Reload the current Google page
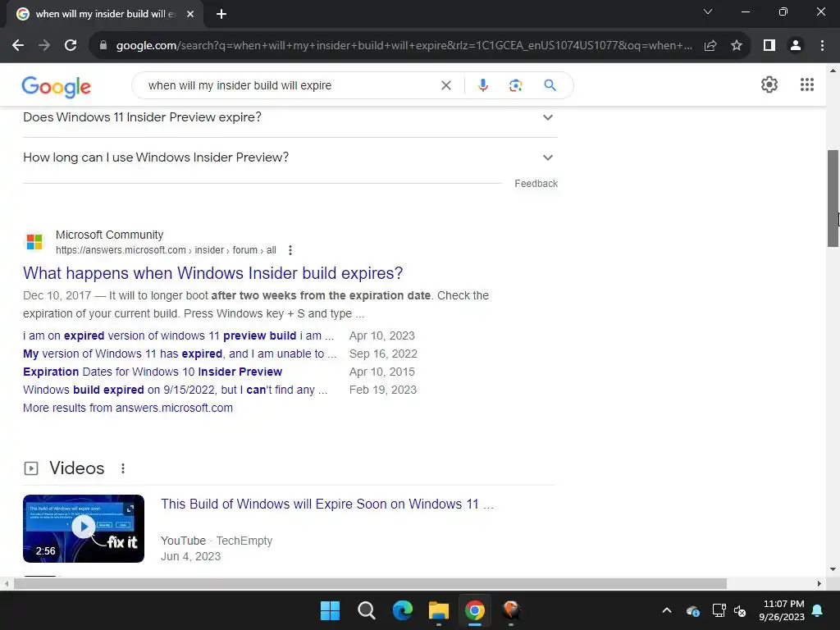The image size is (840, 630). [71, 46]
